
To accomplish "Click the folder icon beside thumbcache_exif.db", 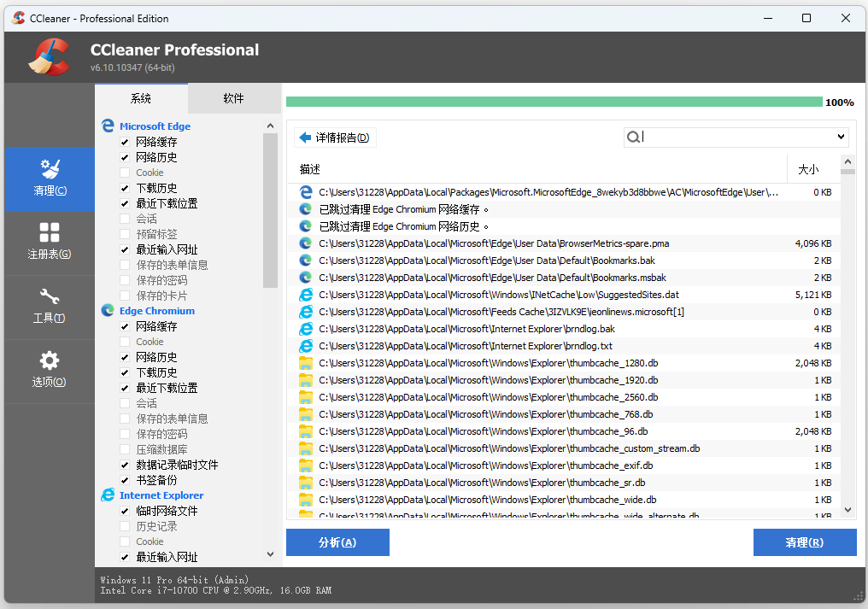I will coord(306,466).
